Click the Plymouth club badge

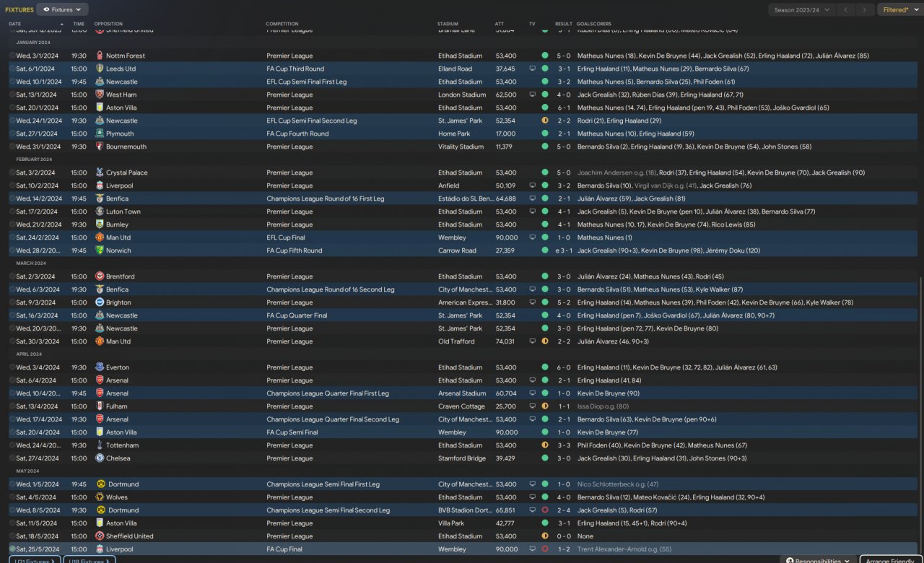click(100, 134)
